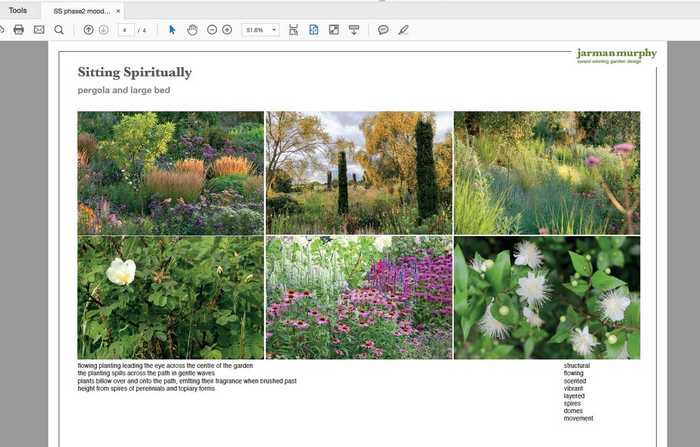The height and width of the screenshot is (447, 700).
Task: Click the fit page icon
Action: pos(313,30)
